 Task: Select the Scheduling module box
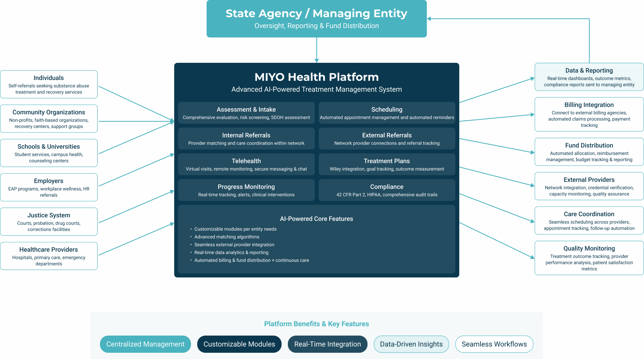pyautogui.click(x=387, y=113)
